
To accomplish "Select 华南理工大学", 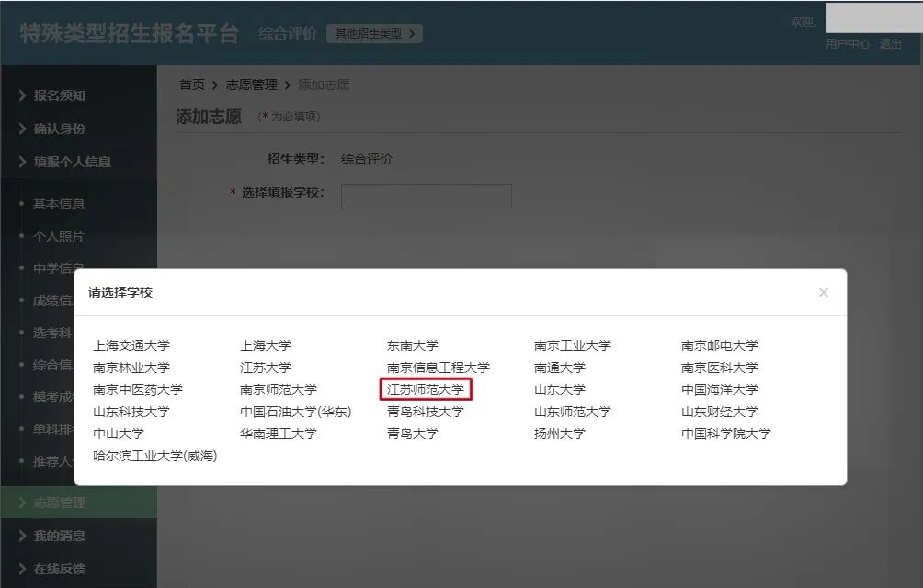I will (279, 434).
